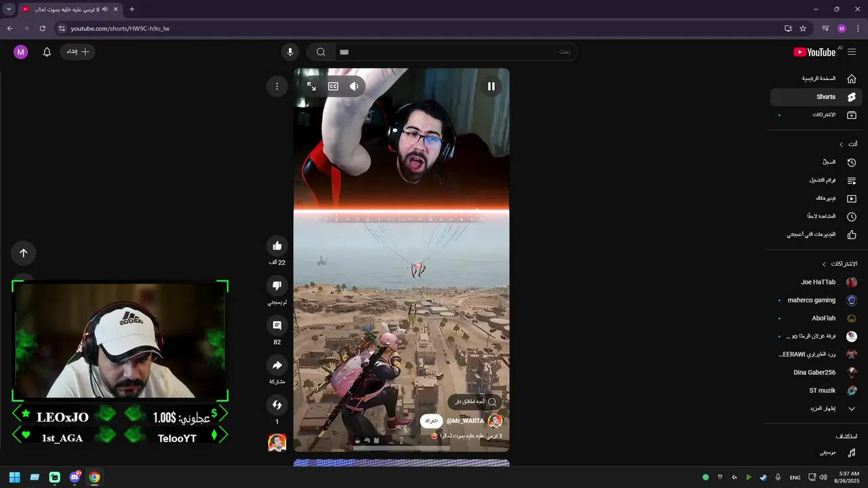Reload the page in Chrome
This screenshot has width=868, height=488.
point(42,28)
